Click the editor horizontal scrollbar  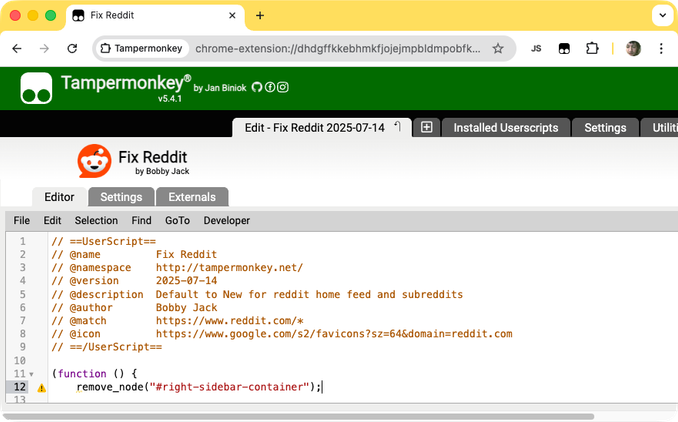click(x=298, y=417)
